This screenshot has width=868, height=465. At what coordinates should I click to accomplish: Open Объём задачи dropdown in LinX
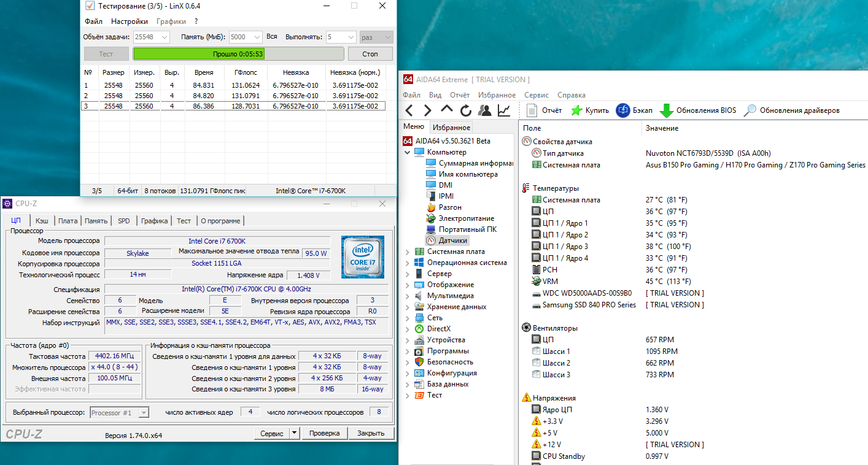(151, 37)
